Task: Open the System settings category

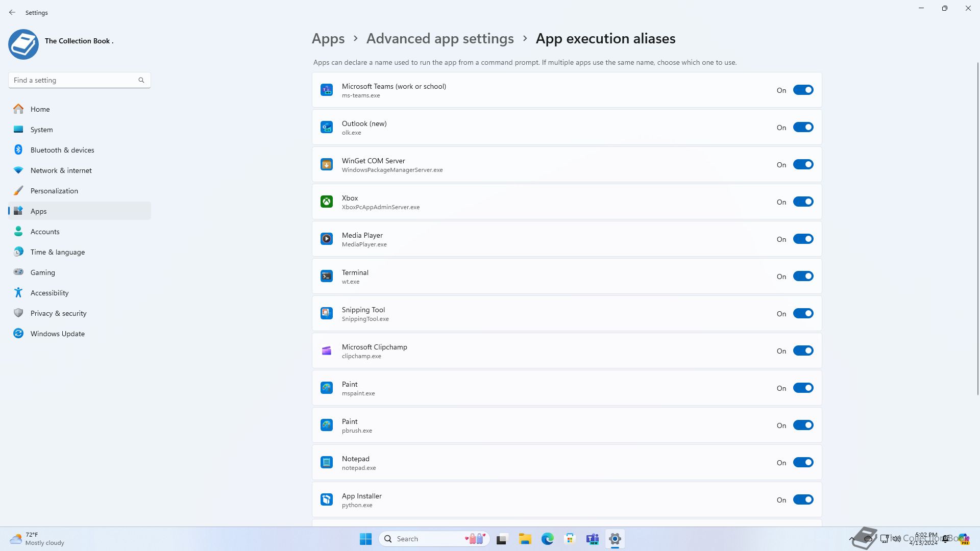Action: [x=80, y=130]
